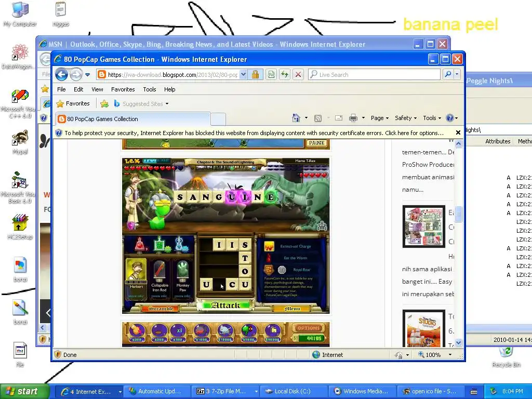Open the Page dropdown menu
This screenshot has width=532, height=399.
pos(379,118)
